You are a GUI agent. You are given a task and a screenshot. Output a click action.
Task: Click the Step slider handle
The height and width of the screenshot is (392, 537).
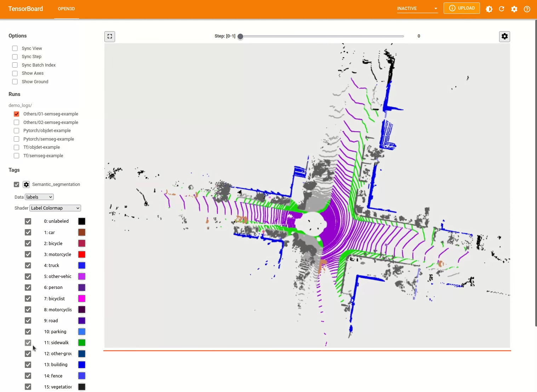point(240,36)
